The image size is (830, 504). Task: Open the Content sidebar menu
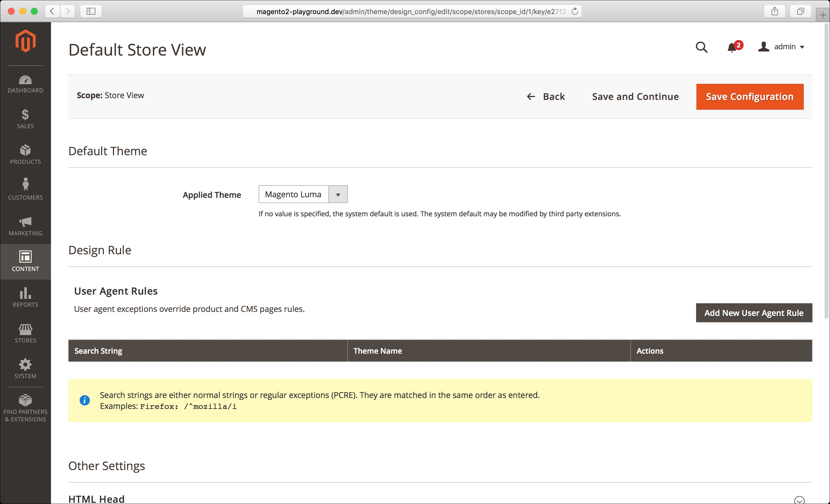pos(25,262)
